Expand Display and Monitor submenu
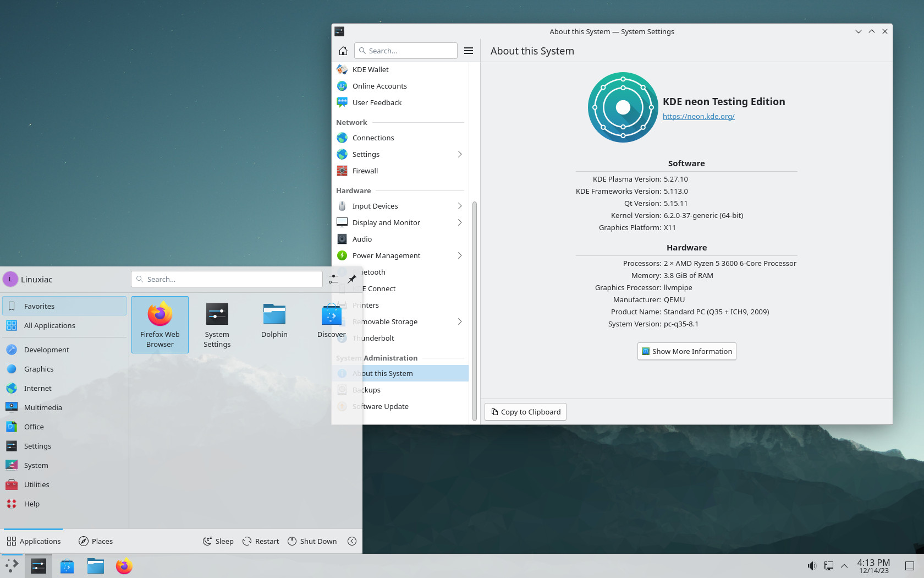Viewport: 924px width, 578px height. (x=460, y=222)
